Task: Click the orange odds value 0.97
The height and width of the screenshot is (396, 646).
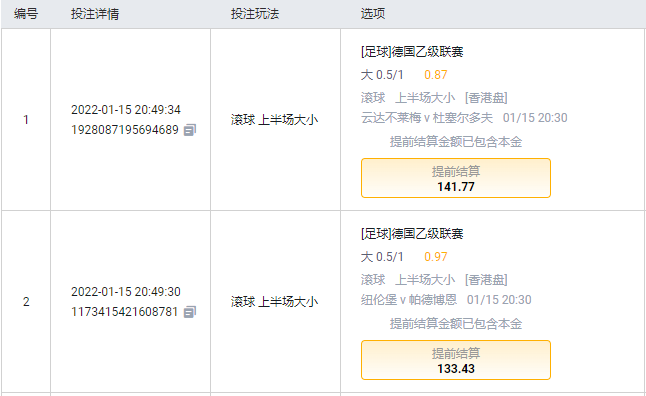Action: point(435,257)
